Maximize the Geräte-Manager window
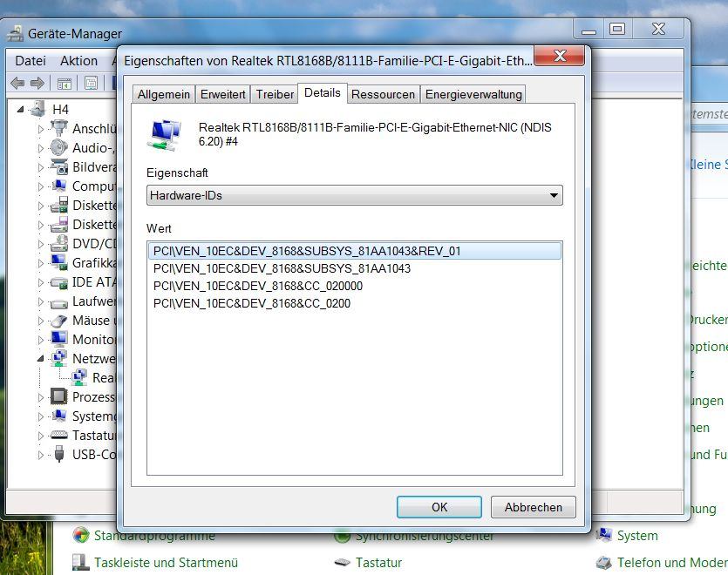The width and height of the screenshot is (728, 575). (x=617, y=30)
